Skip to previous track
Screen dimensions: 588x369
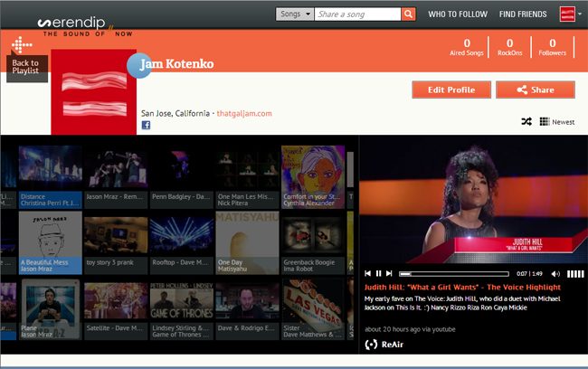click(368, 273)
